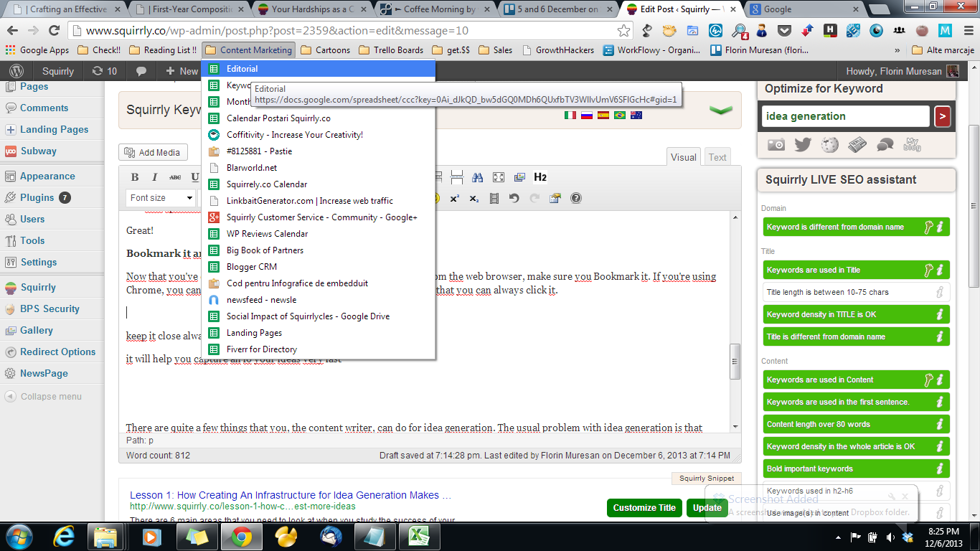The width and height of the screenshot is (980, 551).
Task: Click the editor help question mark icon
Action: point(575,198)
